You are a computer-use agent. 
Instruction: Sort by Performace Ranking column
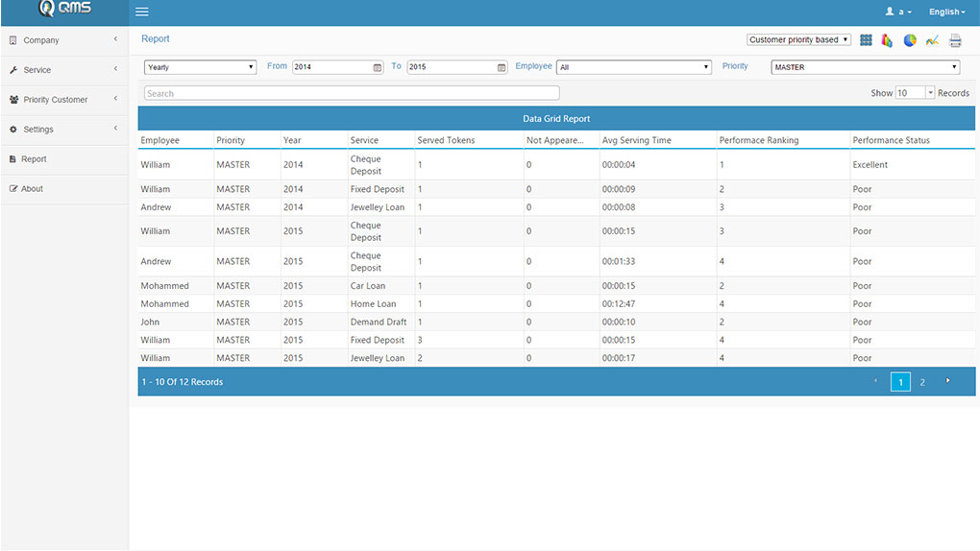(x=759, y=140)
